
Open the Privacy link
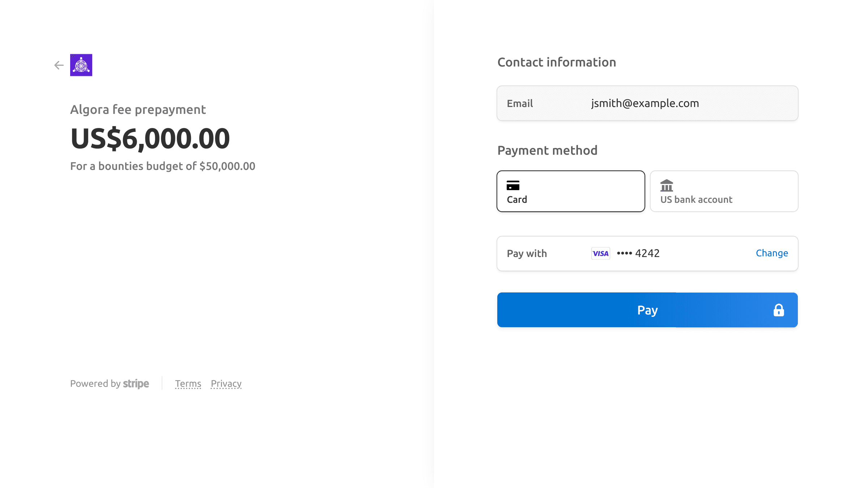(x=226, y=384)
